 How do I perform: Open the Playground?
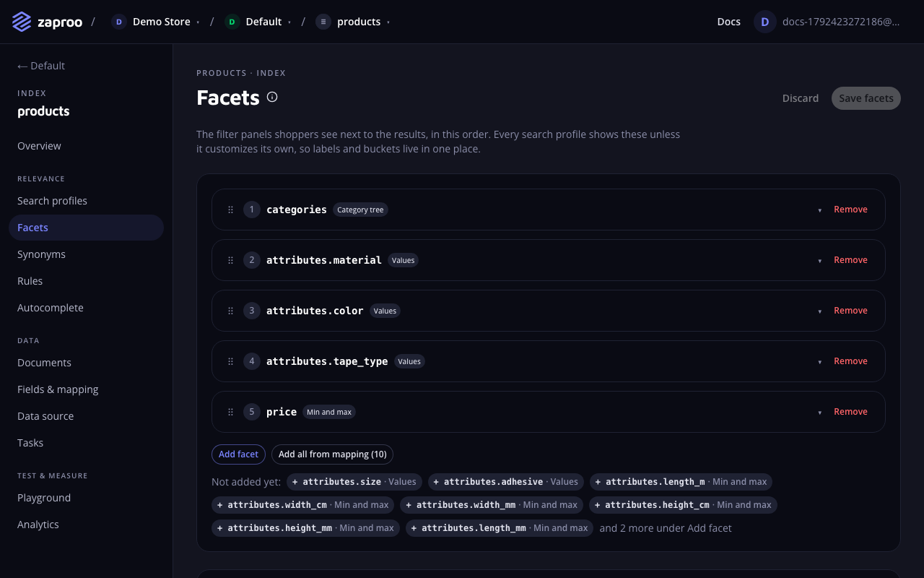(86, 498)
